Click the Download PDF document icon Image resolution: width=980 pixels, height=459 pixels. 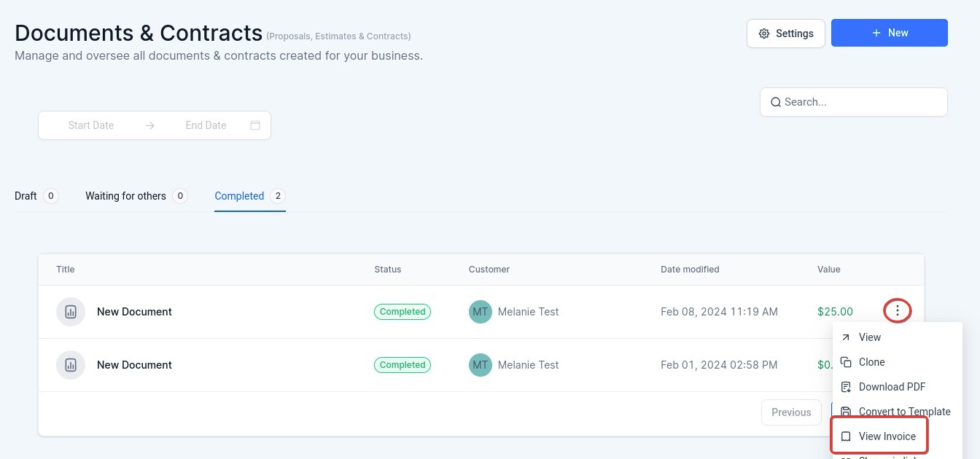click(x=846, y=386)
